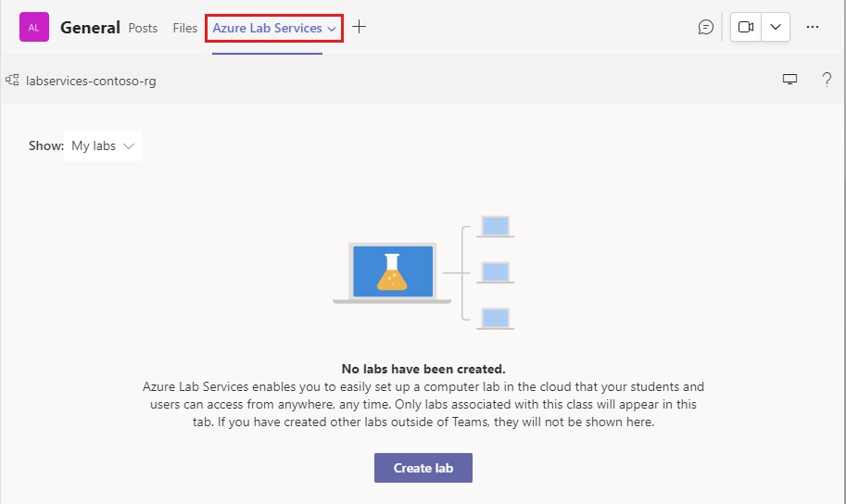Click the virtual machine monitor icon
Screen dimensions: 846x504
click(x=789, y=80)
